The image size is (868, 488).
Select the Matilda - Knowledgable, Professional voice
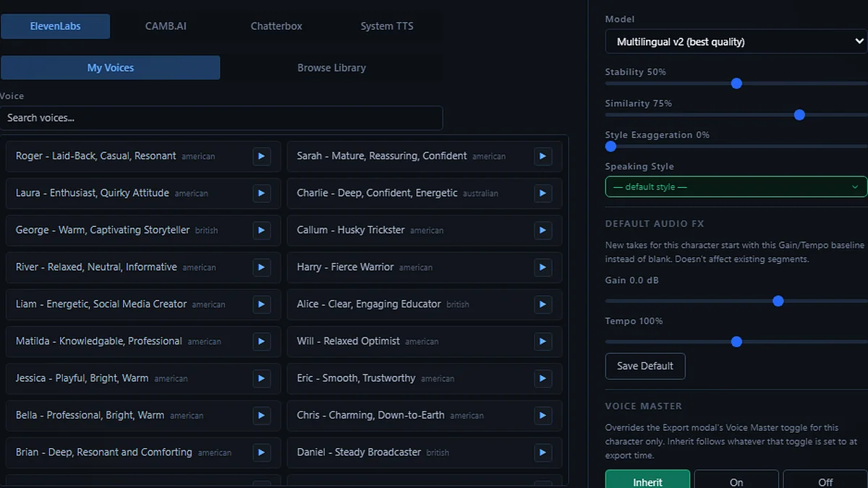point(143,341)
